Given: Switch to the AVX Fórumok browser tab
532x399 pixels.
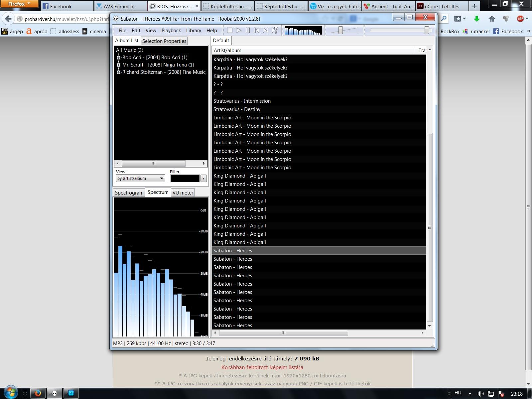Looking at the screenshot, I should [x=120, y=6].
